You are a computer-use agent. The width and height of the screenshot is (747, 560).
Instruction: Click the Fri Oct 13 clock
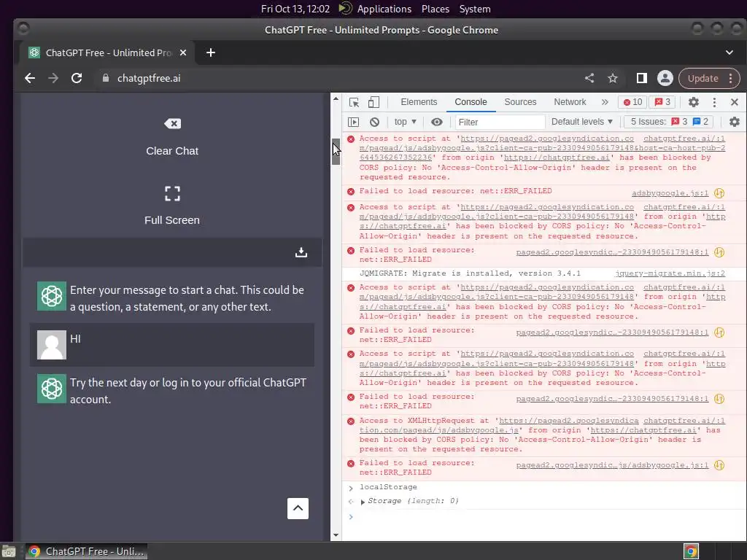pyautogui.click(x=295, y=9)
